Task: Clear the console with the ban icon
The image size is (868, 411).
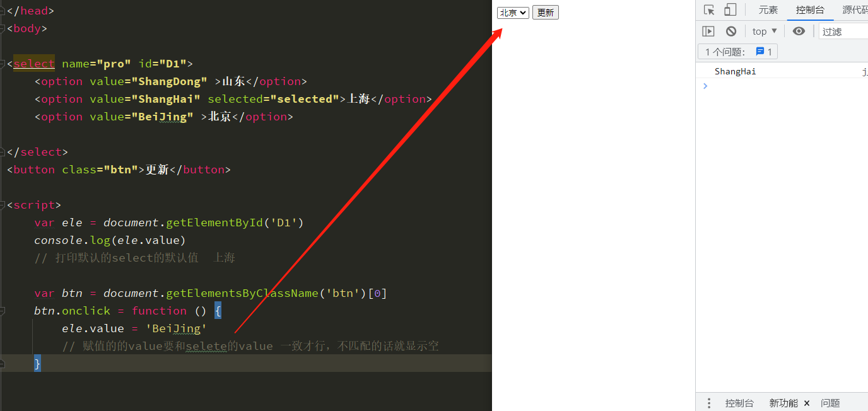Action: pos(731,31)
